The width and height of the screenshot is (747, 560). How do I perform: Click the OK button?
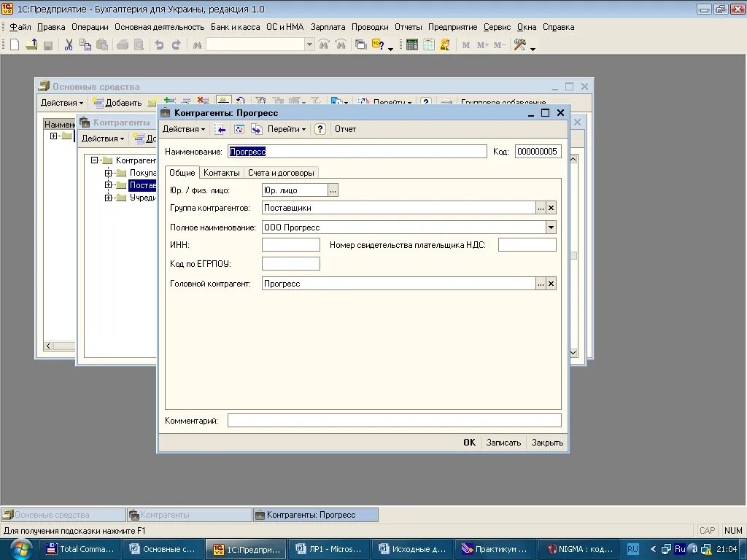pos(469,443)
